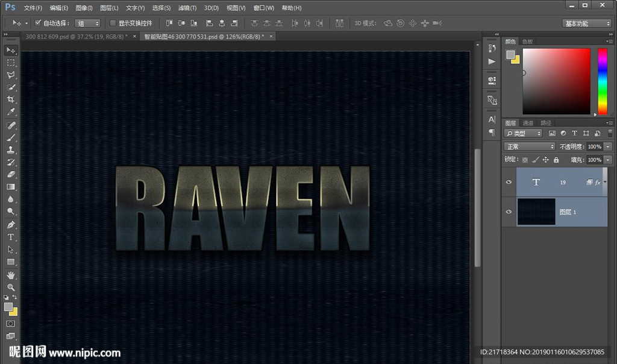Switch to the 300 812 609.psd tab
Screen dimensions: 617x364
74,36
